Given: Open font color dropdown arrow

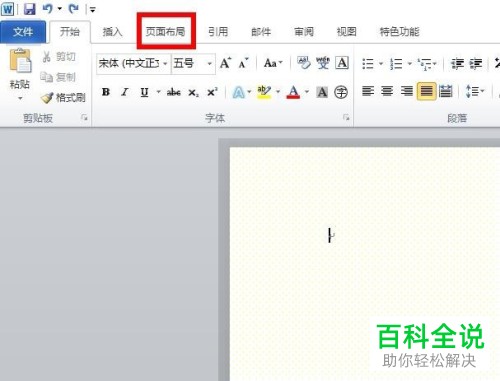Looking at the screenshot, I should [307, 92].
